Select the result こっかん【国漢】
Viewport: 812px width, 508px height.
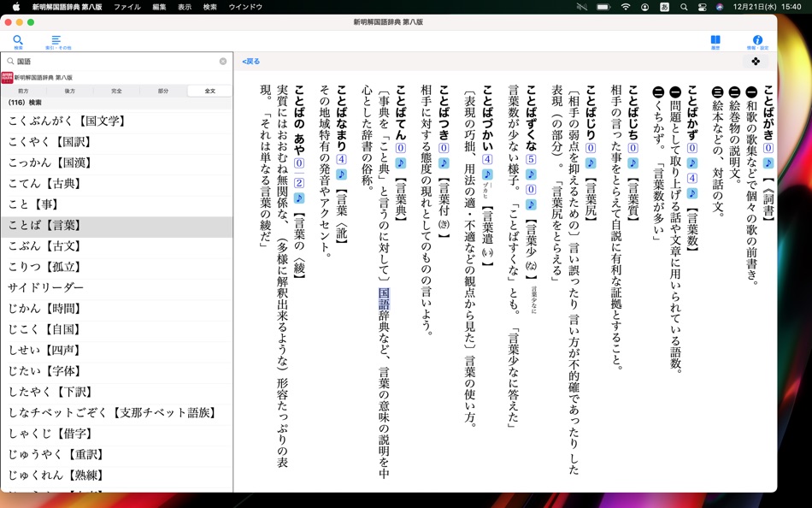tap(116, 162)
